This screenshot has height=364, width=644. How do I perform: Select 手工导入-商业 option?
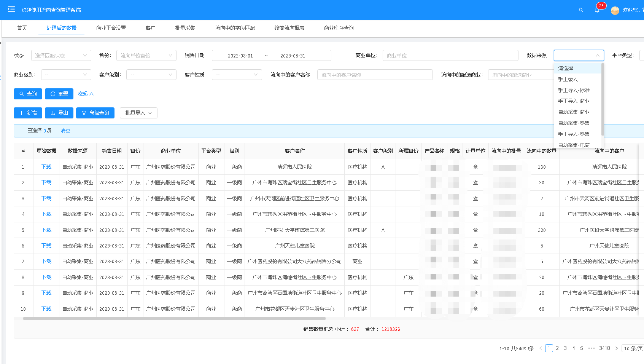coord(577,101)
